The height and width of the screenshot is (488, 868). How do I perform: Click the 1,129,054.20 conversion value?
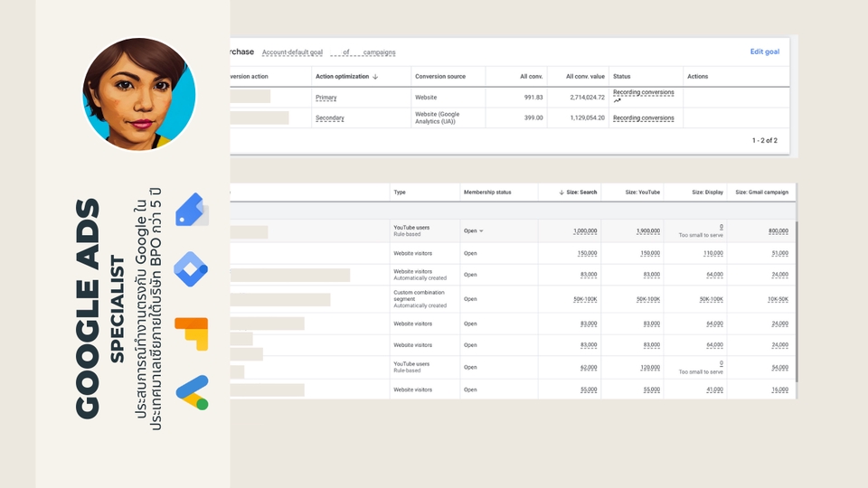click(x=588, y=117)
